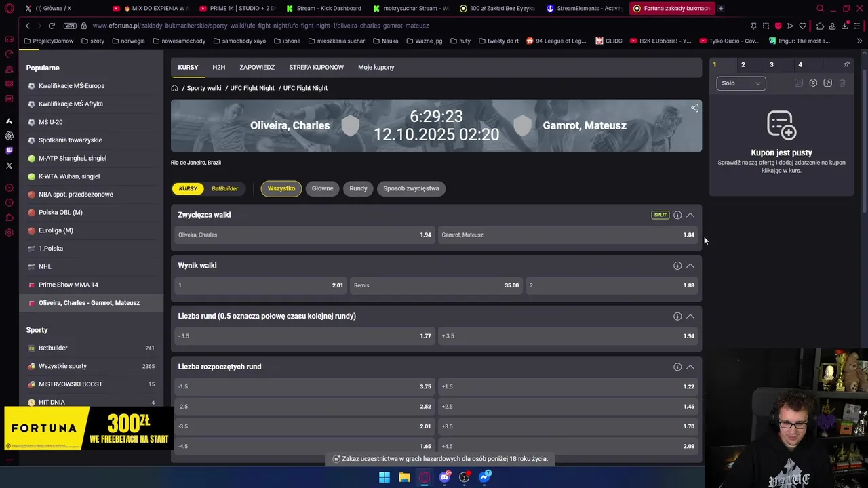Open the ZAPOWIEDŹ tab
Image resolution: width=868 pixels, height=488 pixels.
coord(257,68)
